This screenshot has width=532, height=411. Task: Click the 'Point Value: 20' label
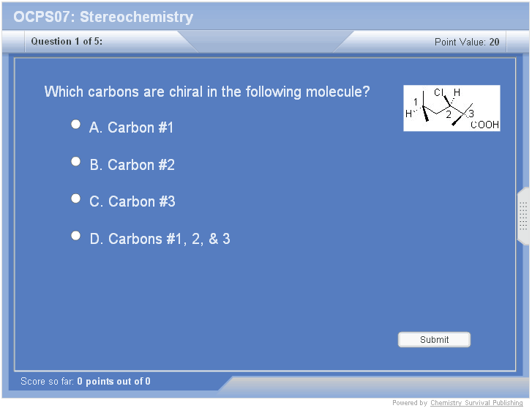(467, 42)
